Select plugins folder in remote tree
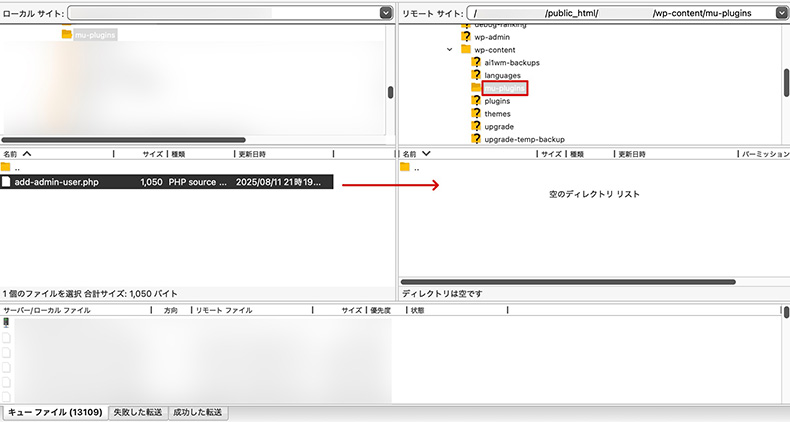The image size is (790, 422). [x=497, y=101]
